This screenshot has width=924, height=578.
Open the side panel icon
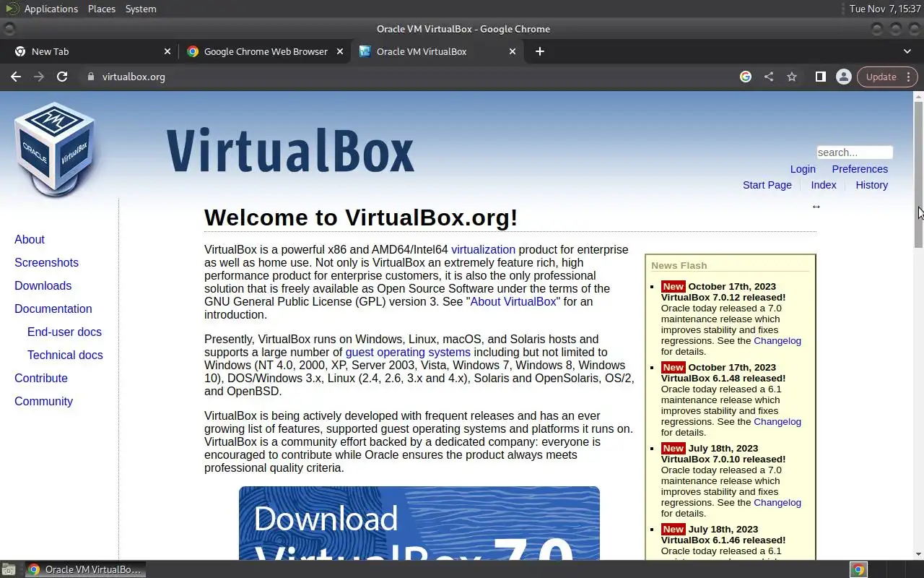click(x=821, y=77)
